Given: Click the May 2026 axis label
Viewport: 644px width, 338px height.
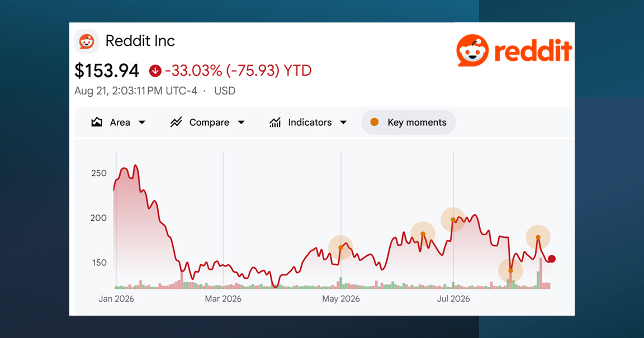Looking at the screenshot, I should 341,299.
